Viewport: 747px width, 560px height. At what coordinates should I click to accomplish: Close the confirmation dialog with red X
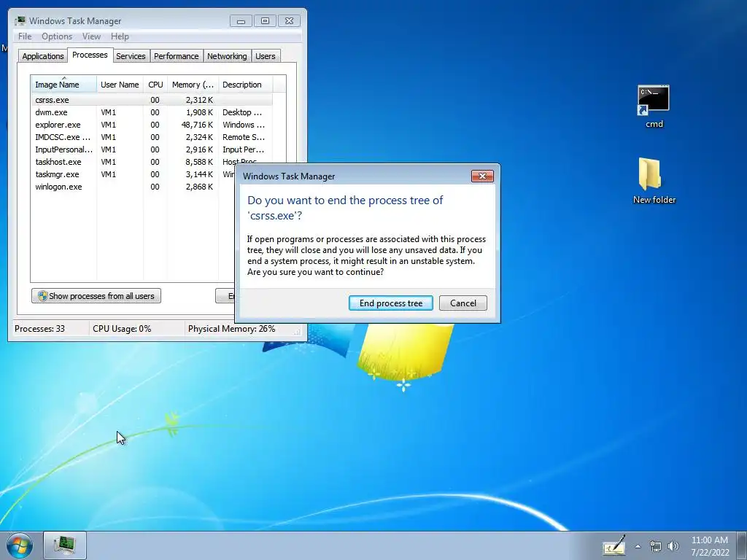click(x=482, y=176)
